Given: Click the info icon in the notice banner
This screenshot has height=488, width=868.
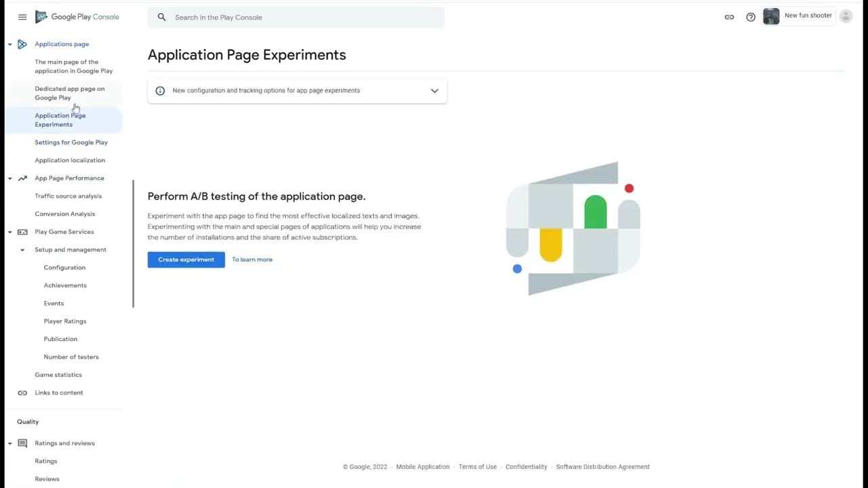Looking at the screenshot, I should coord(160,91).
